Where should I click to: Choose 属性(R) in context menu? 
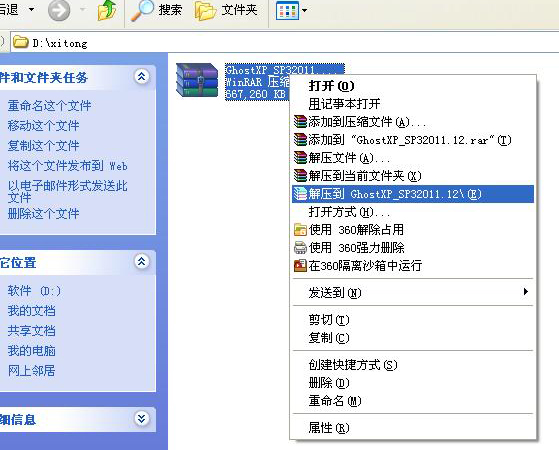412,428
